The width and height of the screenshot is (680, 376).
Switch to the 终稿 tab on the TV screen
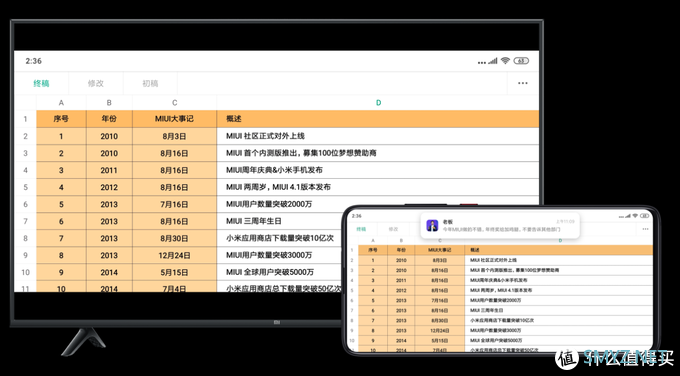(41, 83)
